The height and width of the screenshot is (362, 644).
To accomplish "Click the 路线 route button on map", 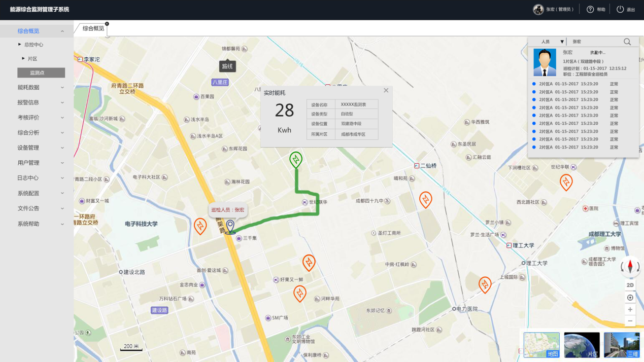I will pyautogui.click(x=227, y=66).
